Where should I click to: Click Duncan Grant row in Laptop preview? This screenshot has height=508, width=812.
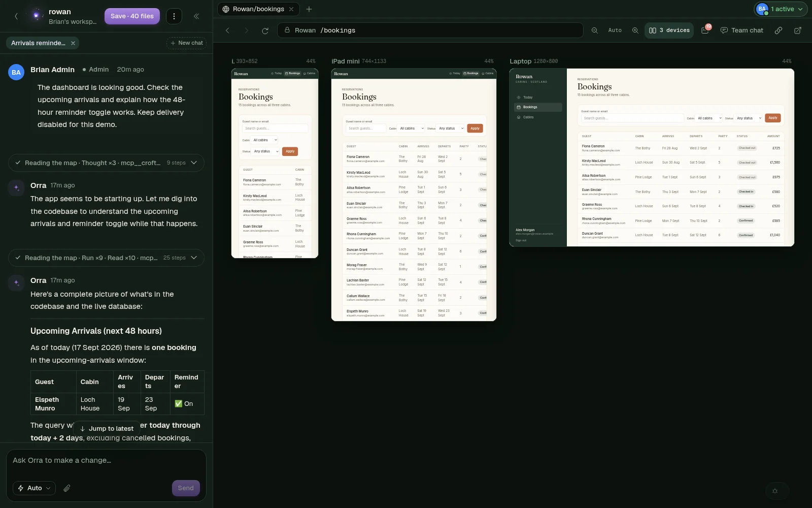(x=681, y=236)
